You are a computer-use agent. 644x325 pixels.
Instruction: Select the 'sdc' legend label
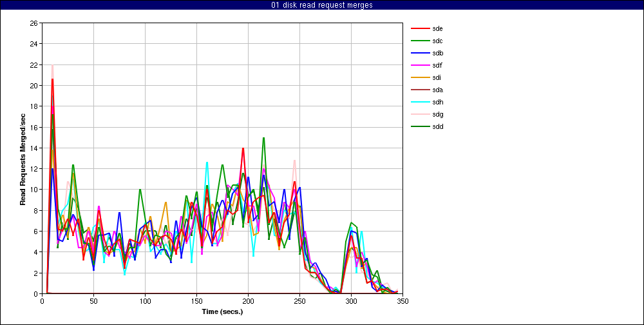(x=438, y=41)
